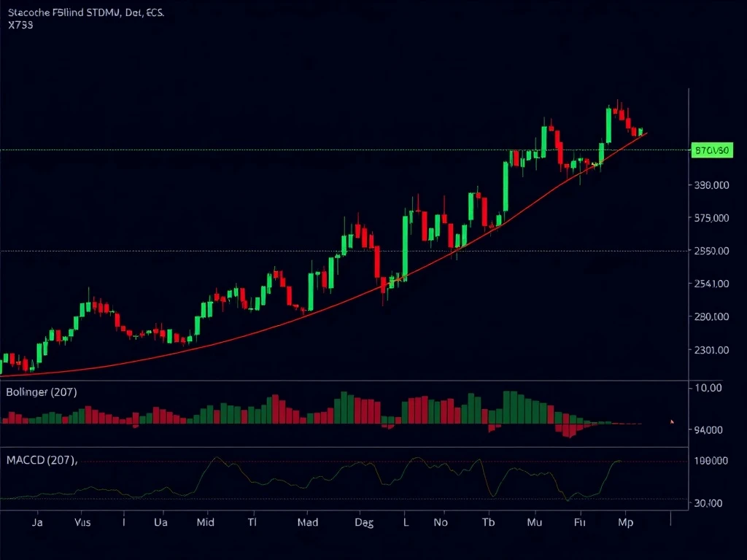Click the Tb time axis label
This screenshot has width=747, height=560.
(488, 522)
